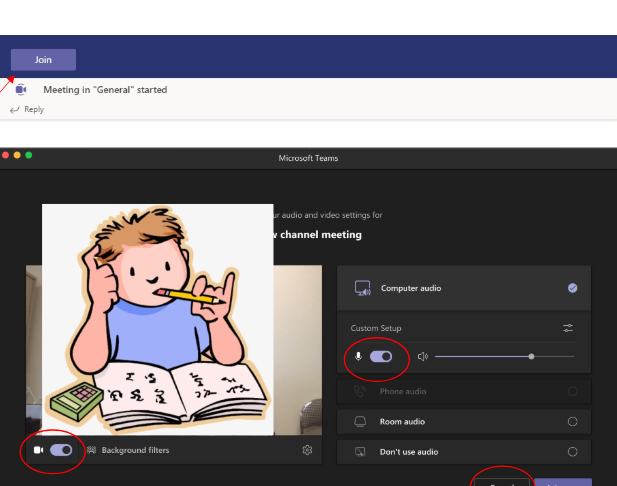The height and width of the screenshot is (486, 617).
Task: Click the 'Microsoft Teams' window title
Action: [308, 158]
